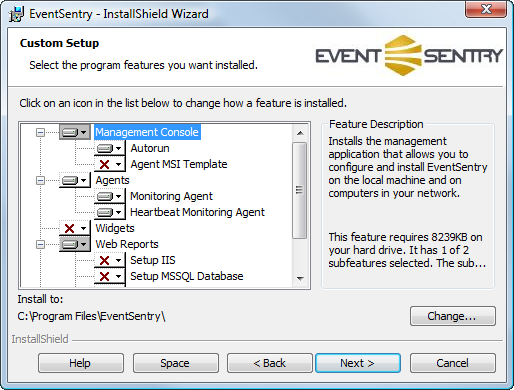Screen dimensions: 514x390
Task: Click red X icon beside Setup MSSQL Database
Action: (x=109, y=276)
